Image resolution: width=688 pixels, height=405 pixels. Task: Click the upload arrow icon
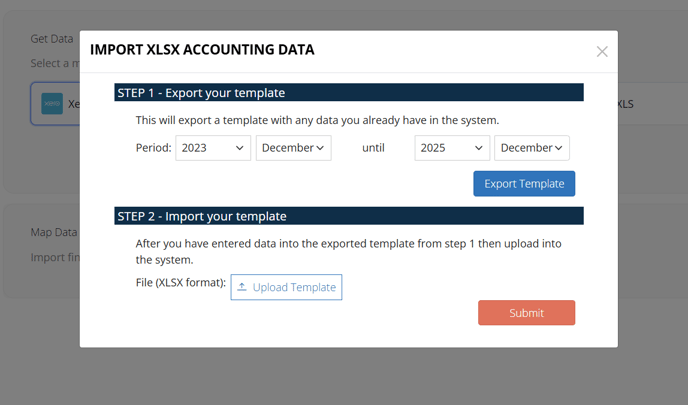click(242, 288)
